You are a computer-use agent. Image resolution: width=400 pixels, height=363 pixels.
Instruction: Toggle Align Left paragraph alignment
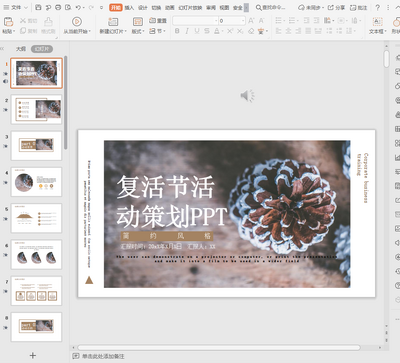tap(279, 31)
